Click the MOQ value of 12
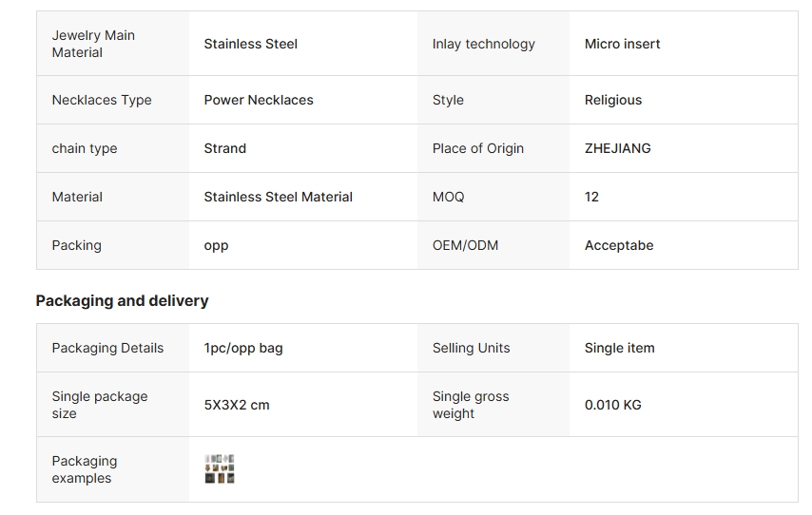The width and height of the screenshot is (812, 515). tap(591, 197)
